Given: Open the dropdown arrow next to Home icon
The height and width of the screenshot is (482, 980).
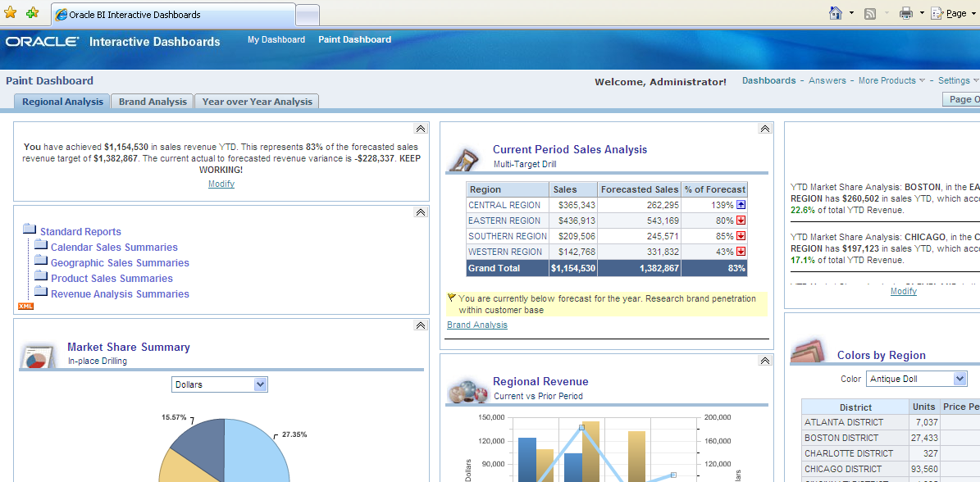Looking at the screenshot, I should click(x=852, y=13).
